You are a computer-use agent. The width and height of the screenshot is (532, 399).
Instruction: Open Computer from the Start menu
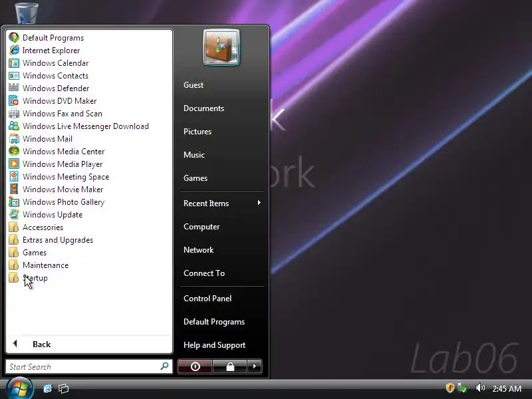[x=201, y=227]
